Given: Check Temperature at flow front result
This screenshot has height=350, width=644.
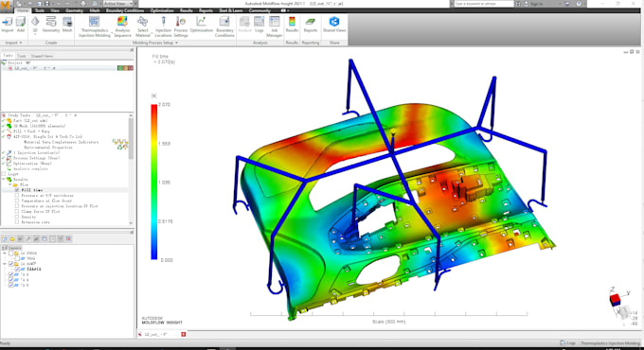Looking at the screenshot, I should click(x=17, y=201).
